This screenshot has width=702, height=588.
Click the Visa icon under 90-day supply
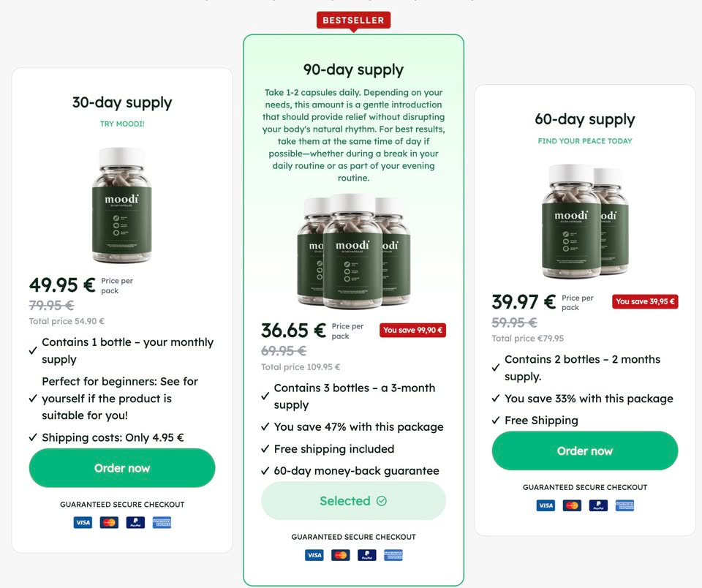pos(314,555)
